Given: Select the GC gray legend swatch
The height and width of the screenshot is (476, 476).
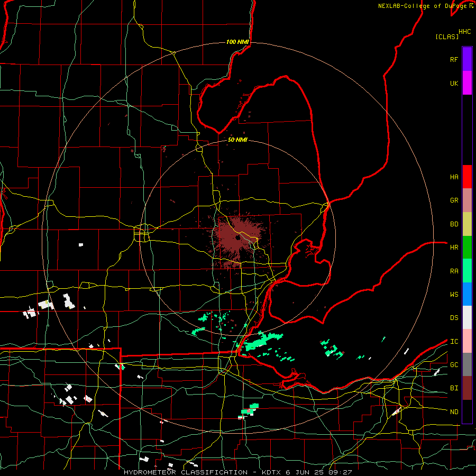Looking at the screenshot, I should click(x=467, y=364).
